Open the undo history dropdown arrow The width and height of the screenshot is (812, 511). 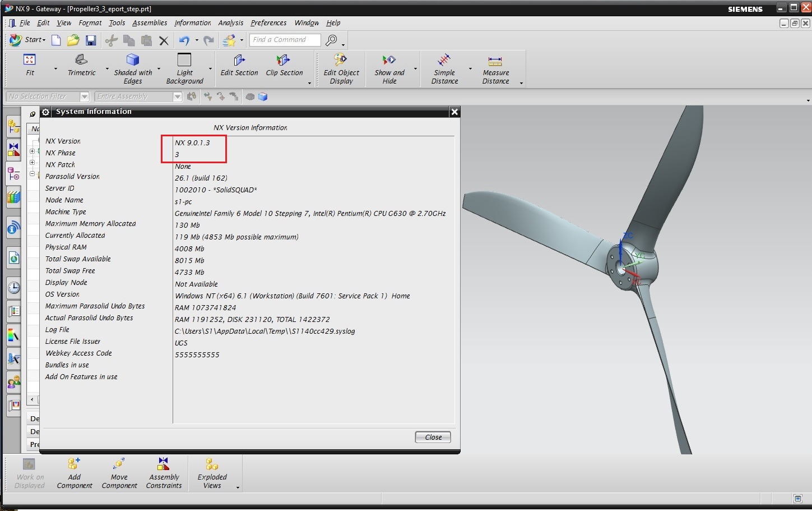point(197,40)
